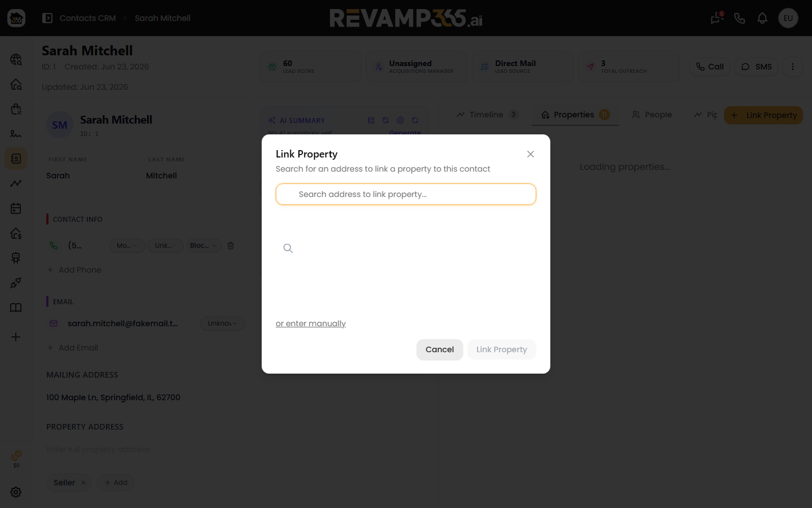The width and height of the screenshot is (812, 508).
Task: Click the 60 Lead Score card
Action: (x=311, y=67)
